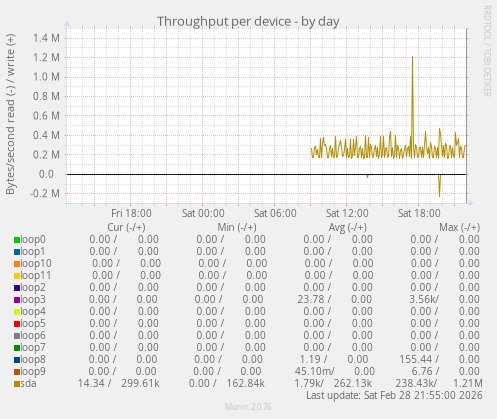
Task: Click the Fri 18:00 time axis label
Action: [x=131, y=213]
